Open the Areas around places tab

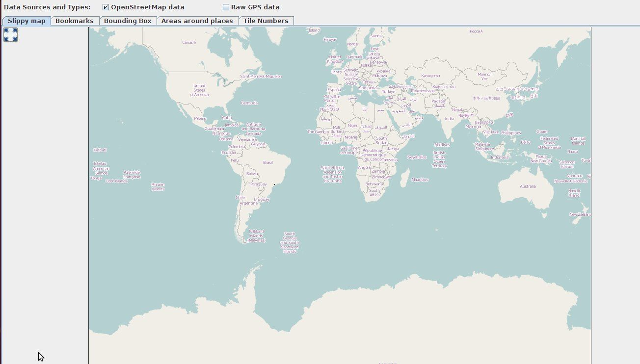197,21
